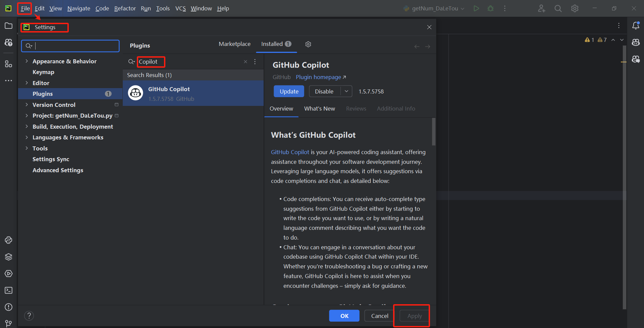644x328 pixels.
Task: Run getNum_DaLeTou with the play icon
Action: coord(476,8)
